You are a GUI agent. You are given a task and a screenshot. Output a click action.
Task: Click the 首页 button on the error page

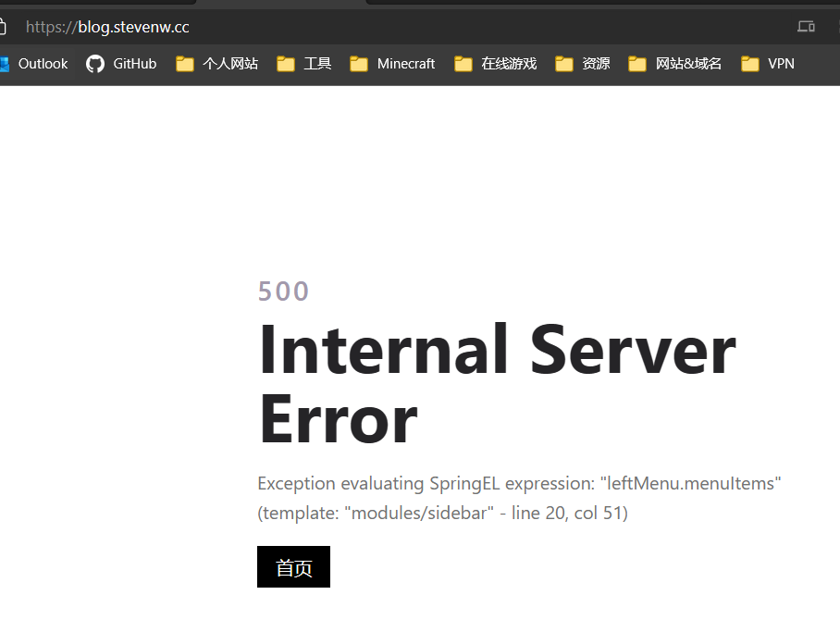[293, 566]
